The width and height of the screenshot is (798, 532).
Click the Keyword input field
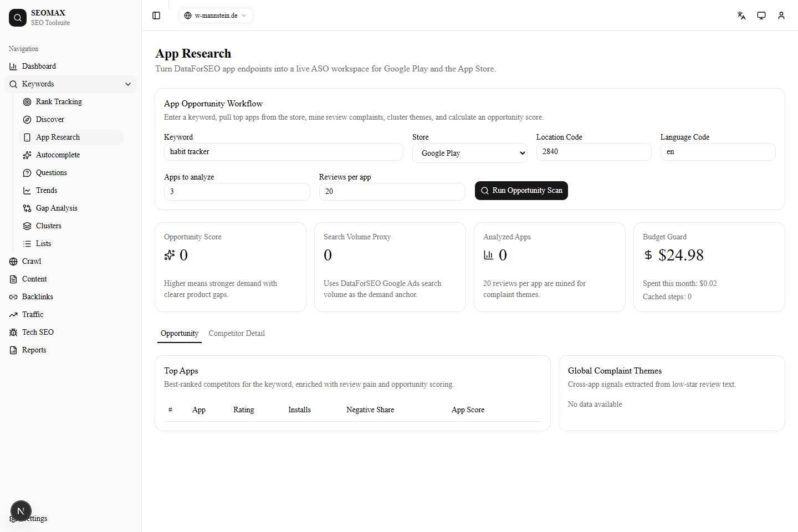tap(283, 152)
